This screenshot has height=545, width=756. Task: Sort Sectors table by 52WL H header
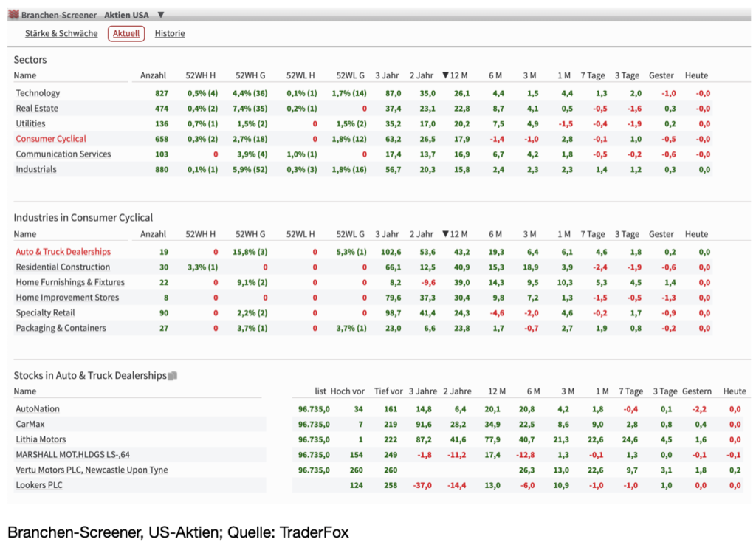pyautogui.click(x=300, y=75)
